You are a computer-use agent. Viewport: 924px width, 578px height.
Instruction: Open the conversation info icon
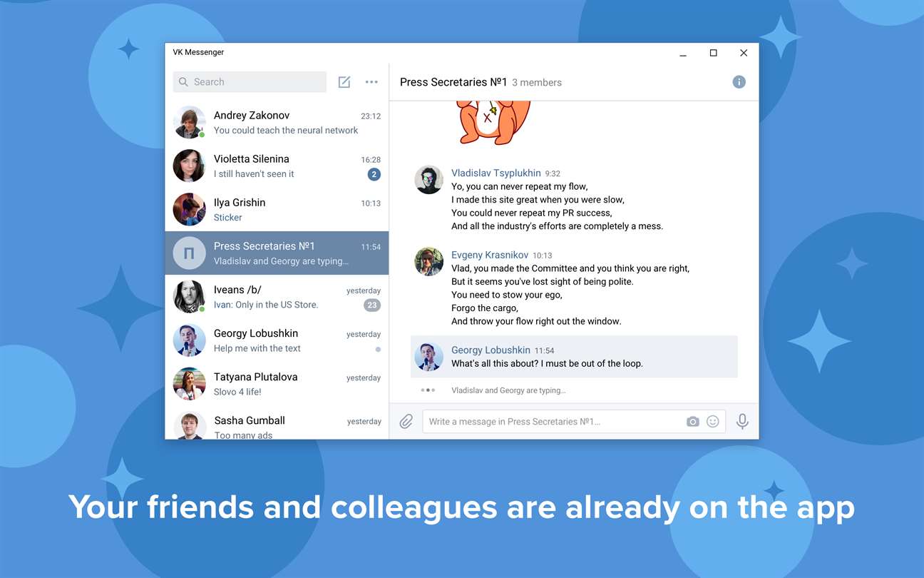tap(739, 82)
